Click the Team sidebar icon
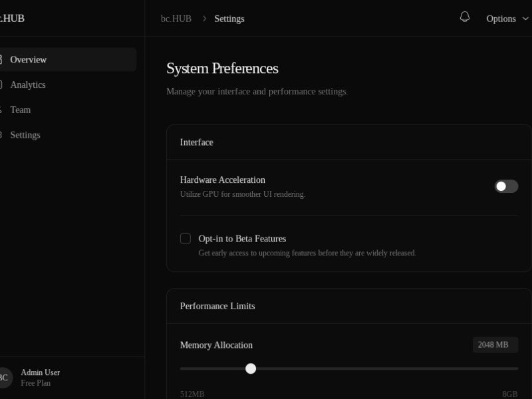 1,110
